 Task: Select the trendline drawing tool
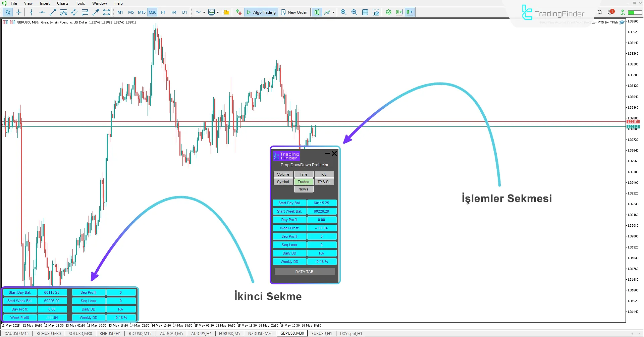click(x=53, y=12)
